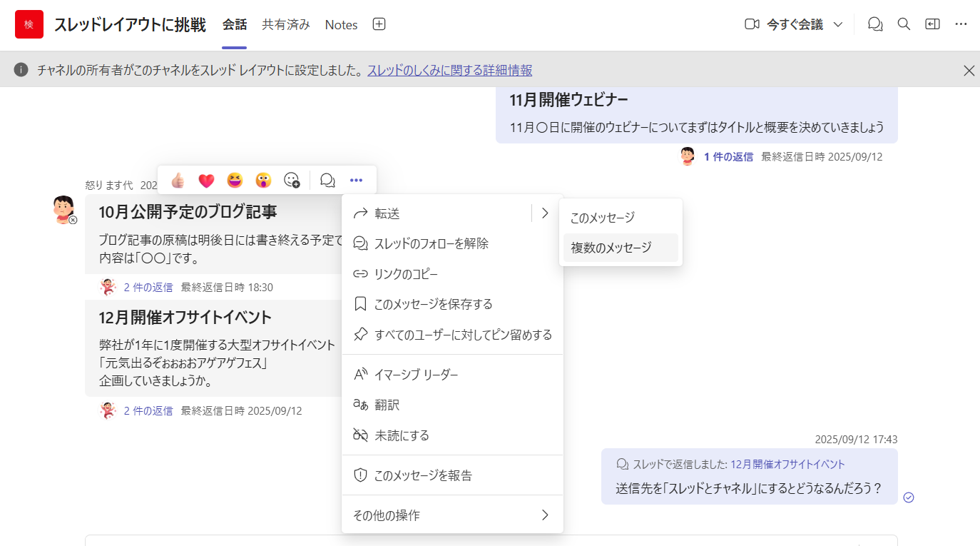The image size is (980, 546).
Task: Click the reply in thread icon
Action: [327, 181]
